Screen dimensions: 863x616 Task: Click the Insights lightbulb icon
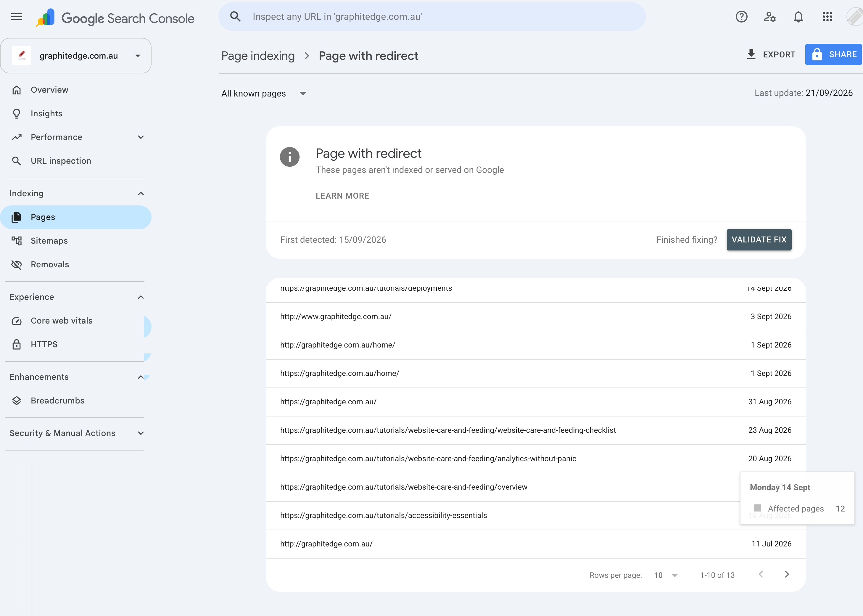coord(17,113)
